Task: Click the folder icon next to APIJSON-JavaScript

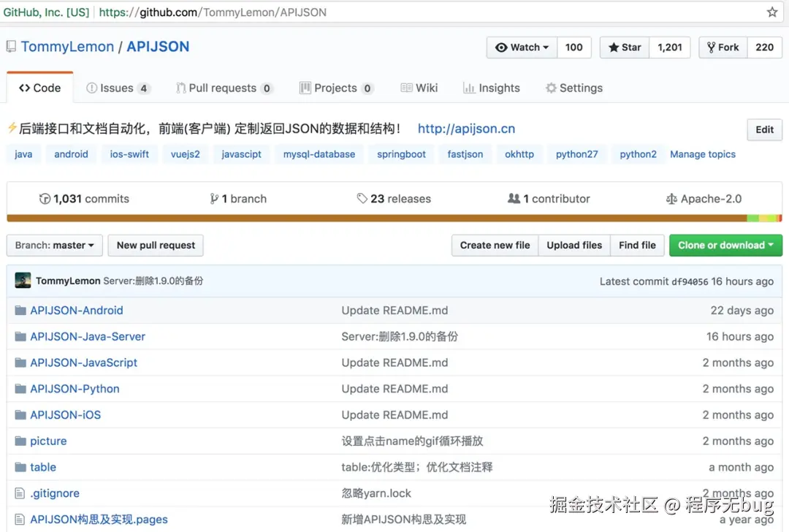Action: click(x=20, y=362)
